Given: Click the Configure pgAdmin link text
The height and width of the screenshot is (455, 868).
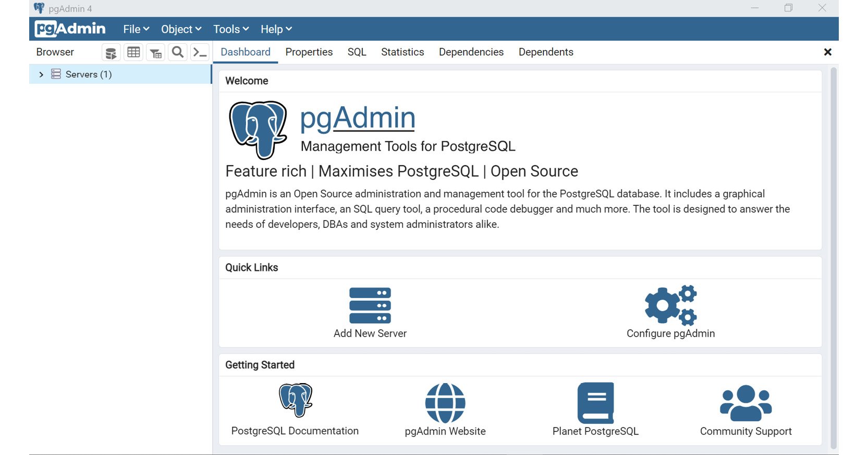Looking at the screenshot, I should point(670,334).
